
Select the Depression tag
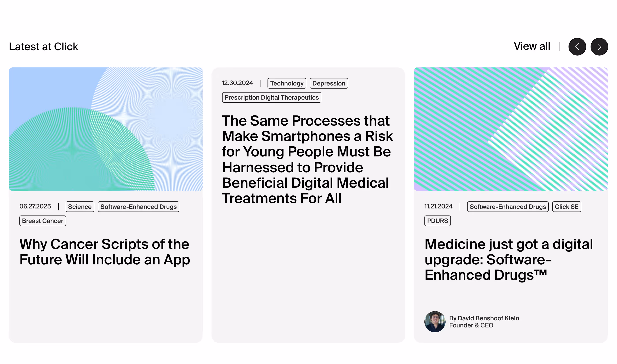[x=329, y=83]
